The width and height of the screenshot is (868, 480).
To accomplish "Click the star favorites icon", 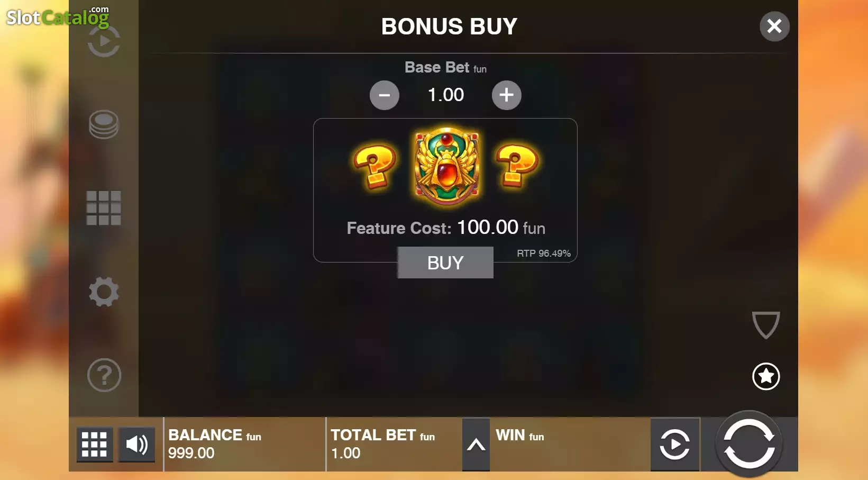I will (x=766, y=376).
